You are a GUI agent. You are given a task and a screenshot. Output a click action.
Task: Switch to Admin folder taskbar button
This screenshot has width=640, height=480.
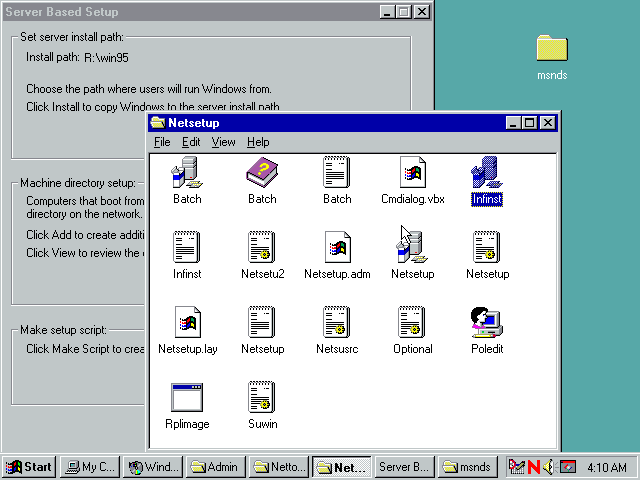click(216, 467)
